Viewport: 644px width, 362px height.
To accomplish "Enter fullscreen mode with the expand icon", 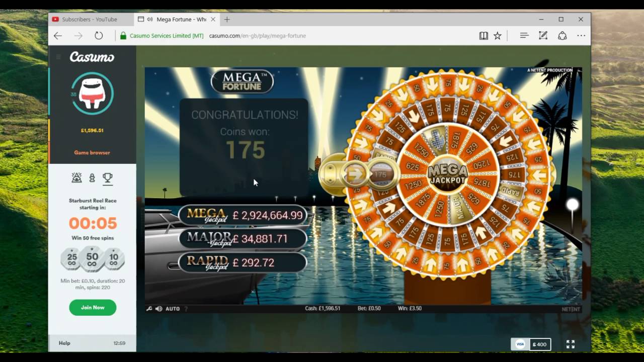I will click(570, 344).
